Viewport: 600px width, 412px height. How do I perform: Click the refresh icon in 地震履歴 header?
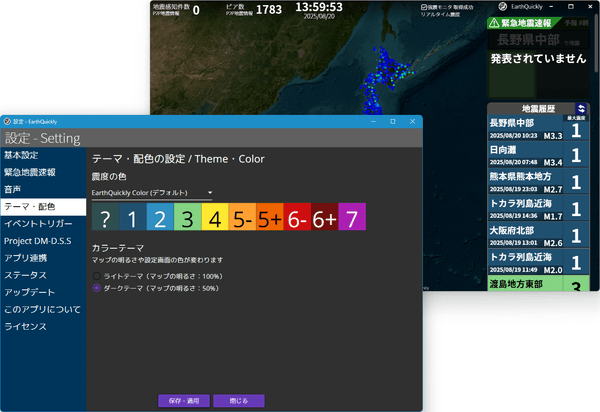pyautogui.click(x=581, y=109)
